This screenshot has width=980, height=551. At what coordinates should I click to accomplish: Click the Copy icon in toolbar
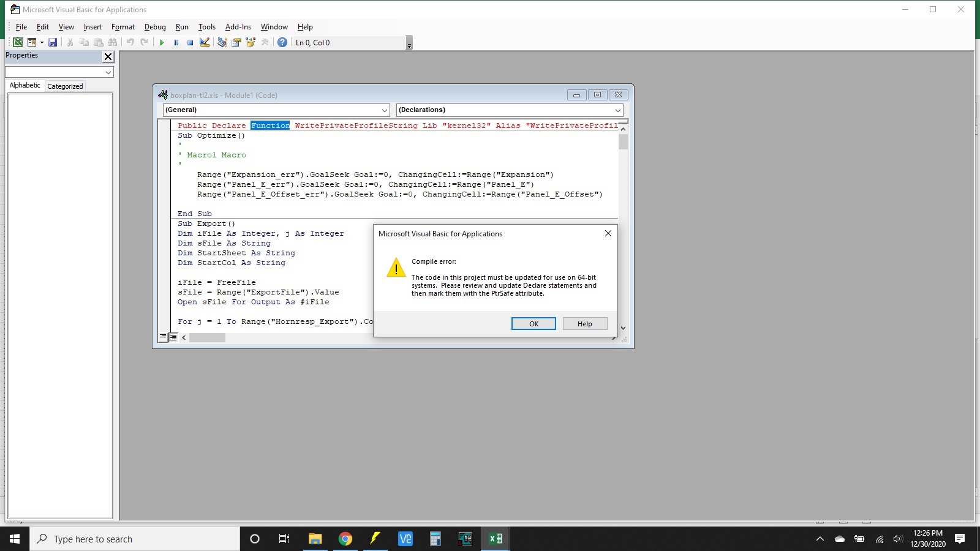[x=85, y=42]
